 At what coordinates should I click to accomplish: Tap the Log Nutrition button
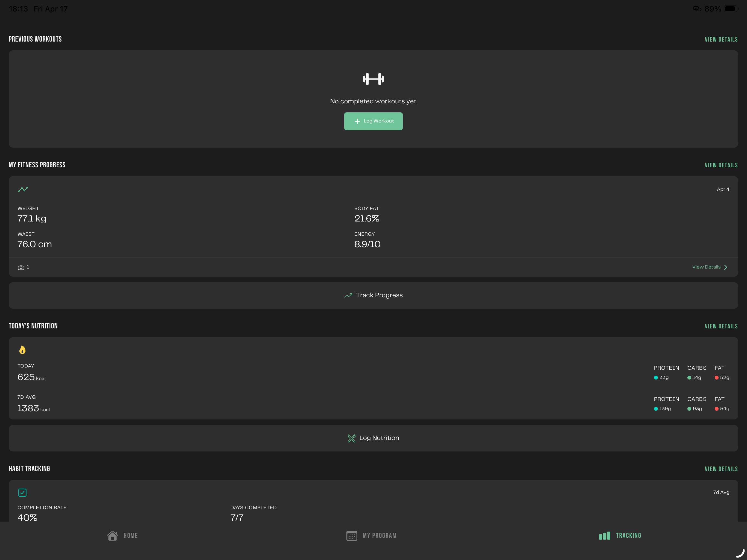point(373,438)
